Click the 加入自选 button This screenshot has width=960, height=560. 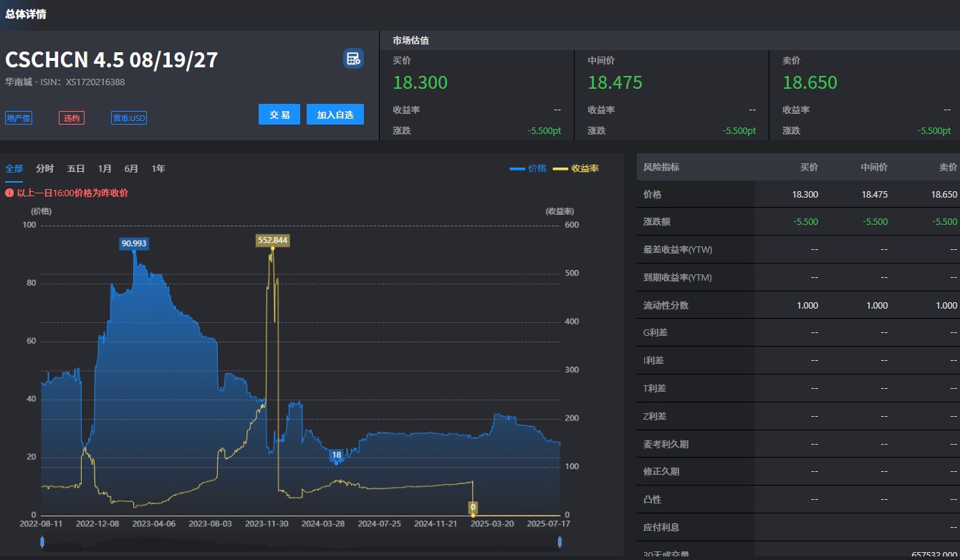(x=335, y=115)
